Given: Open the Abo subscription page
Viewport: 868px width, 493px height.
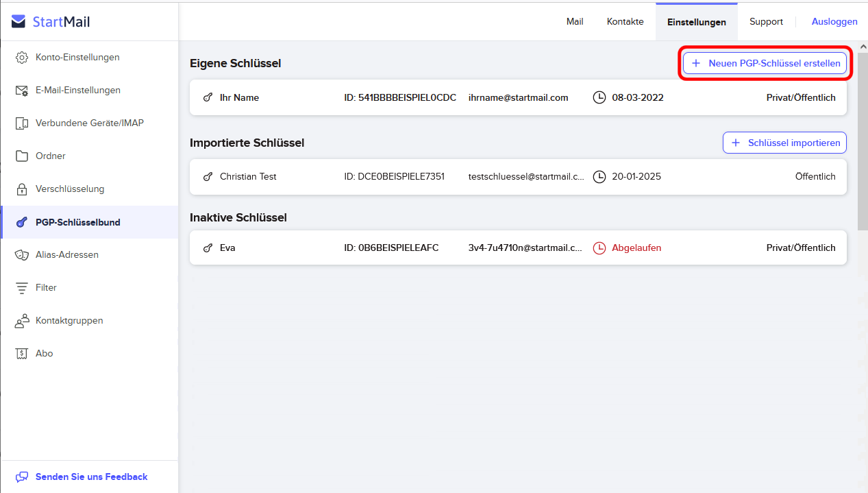Looking at the screenshot, I should coord(90,354).
